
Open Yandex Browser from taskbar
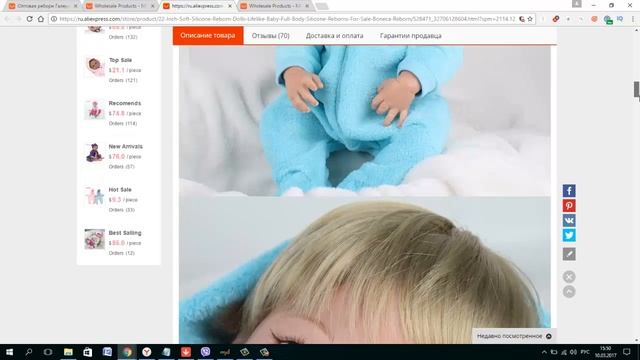(x=147, y=352)
